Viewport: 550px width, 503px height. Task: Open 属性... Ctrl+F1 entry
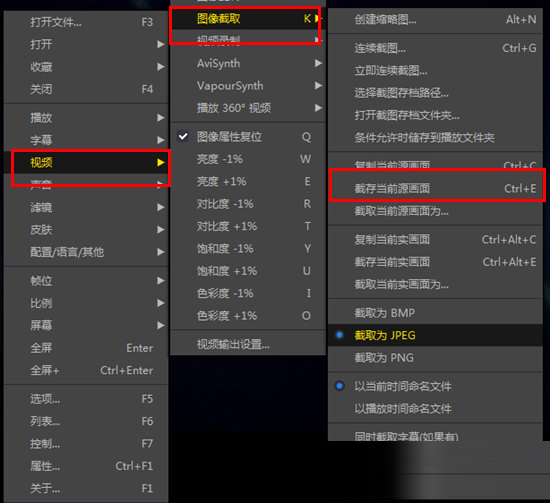[86, 466]
